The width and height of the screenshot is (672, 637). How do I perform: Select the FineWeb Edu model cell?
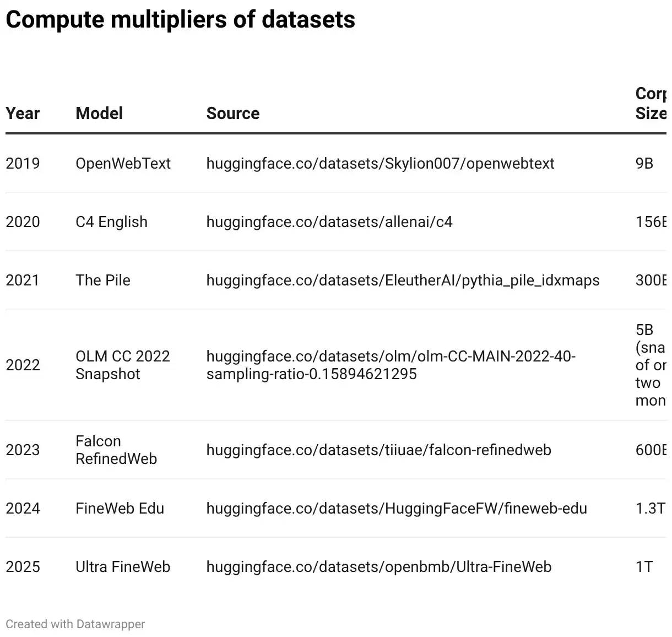[x=120, y=509]
